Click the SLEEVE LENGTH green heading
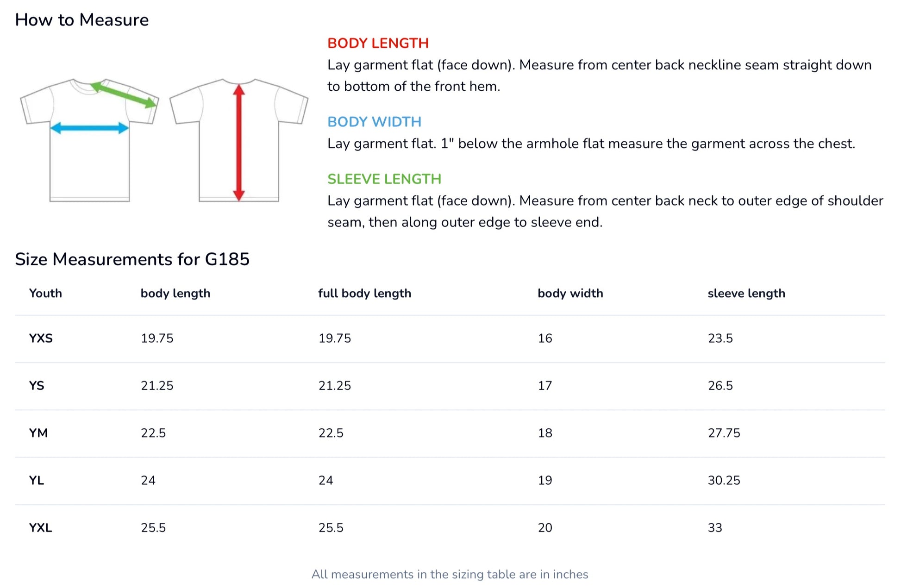901x588 pixels. (384, 179)
